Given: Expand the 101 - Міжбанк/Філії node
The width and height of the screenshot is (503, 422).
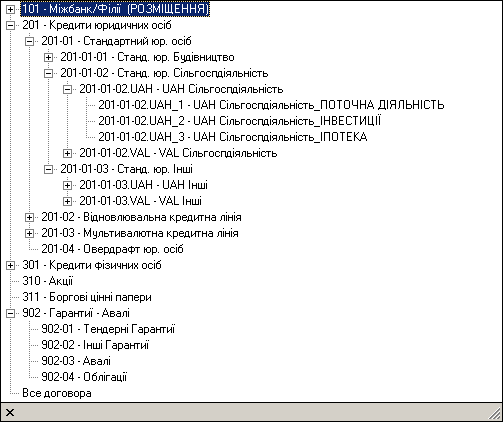Looking at the screenshot, I should point(10,10).
